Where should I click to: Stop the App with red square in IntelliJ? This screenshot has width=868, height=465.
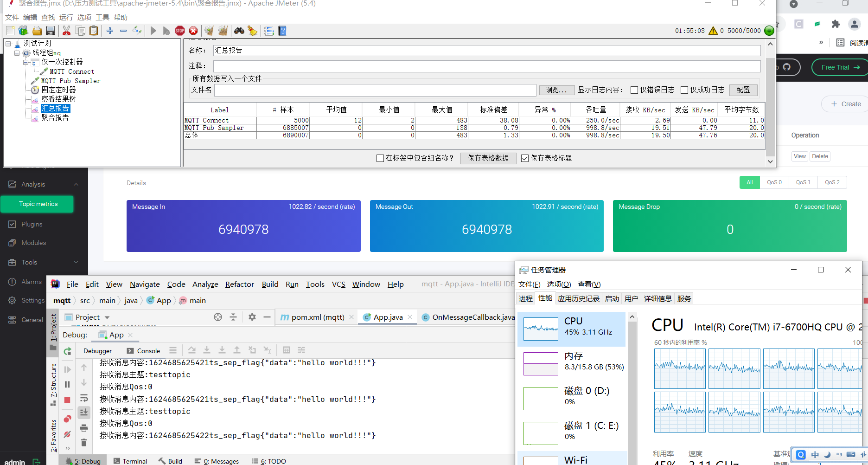(67, 400)
